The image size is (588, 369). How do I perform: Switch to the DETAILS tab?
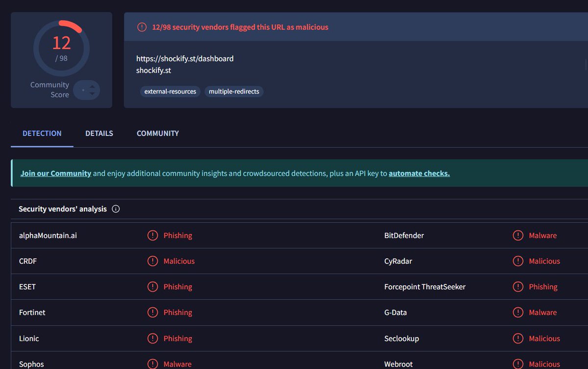pyautogui.click(x=99, y=133)
